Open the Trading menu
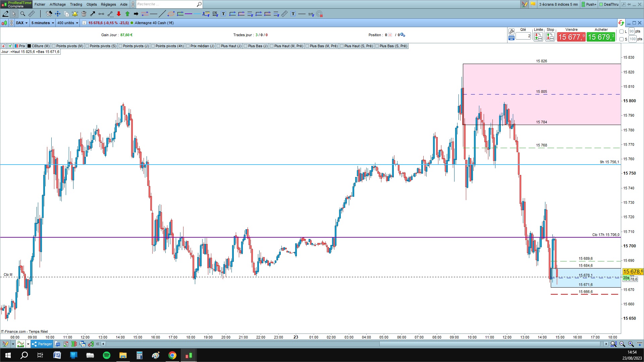 pos(76,4)
